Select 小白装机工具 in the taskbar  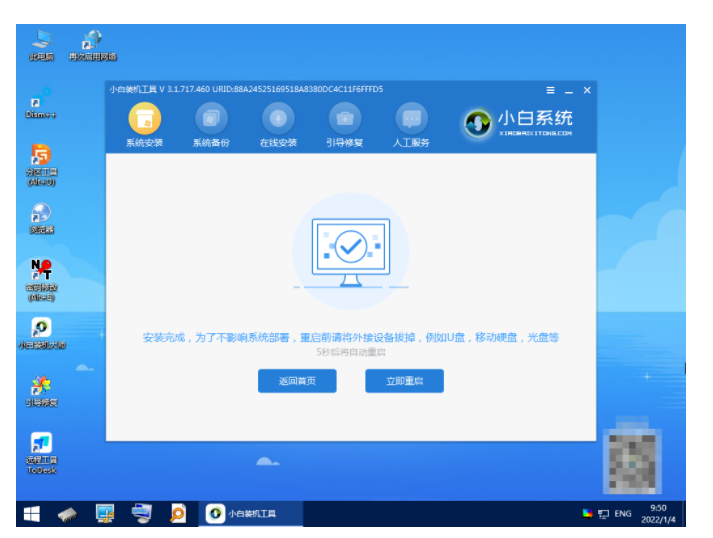[243, 514]
